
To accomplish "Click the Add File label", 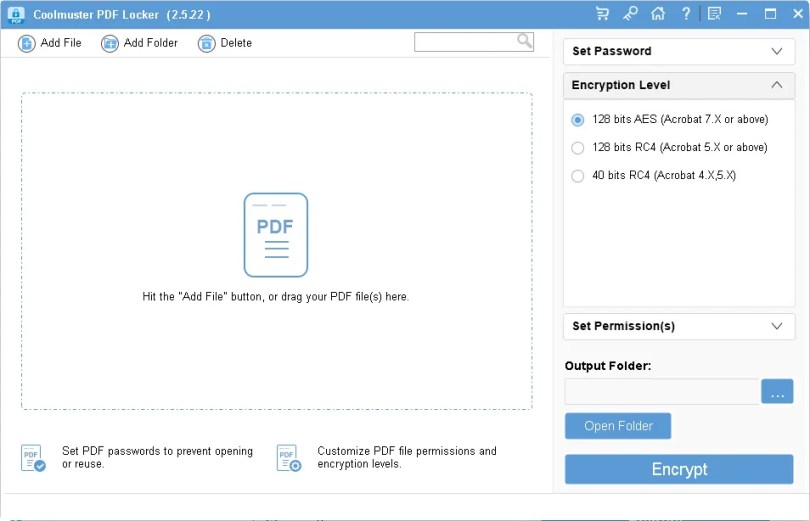I will coord(61,43).
